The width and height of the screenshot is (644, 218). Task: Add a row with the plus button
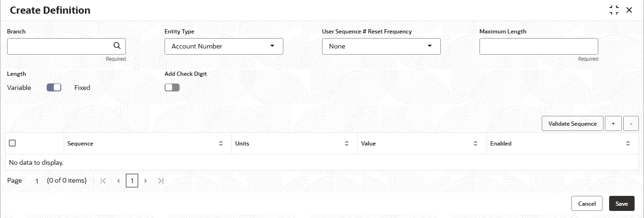click(x=613, y=123)
